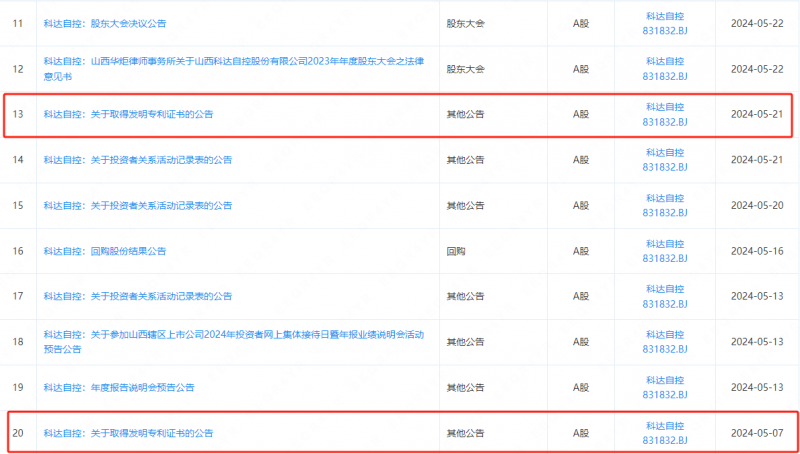Open the 年度报告说明会预告公告 link
This screenshot has height=454, width=800.
point(119,387)
